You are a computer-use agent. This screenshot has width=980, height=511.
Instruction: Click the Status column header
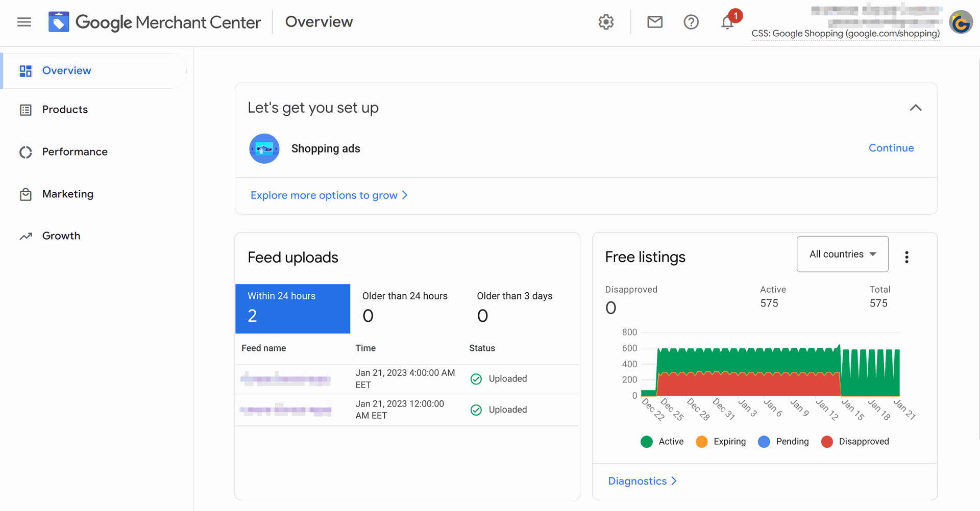[x=482, y=348]
